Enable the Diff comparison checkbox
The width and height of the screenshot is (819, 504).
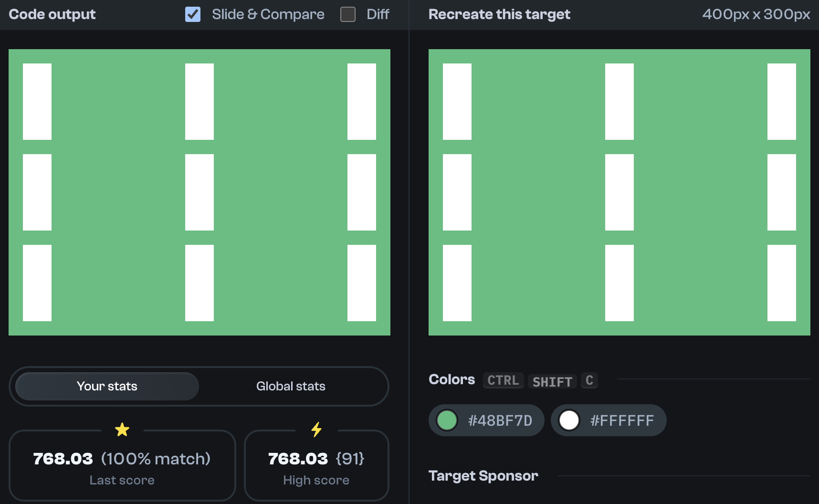pos(348,15)
